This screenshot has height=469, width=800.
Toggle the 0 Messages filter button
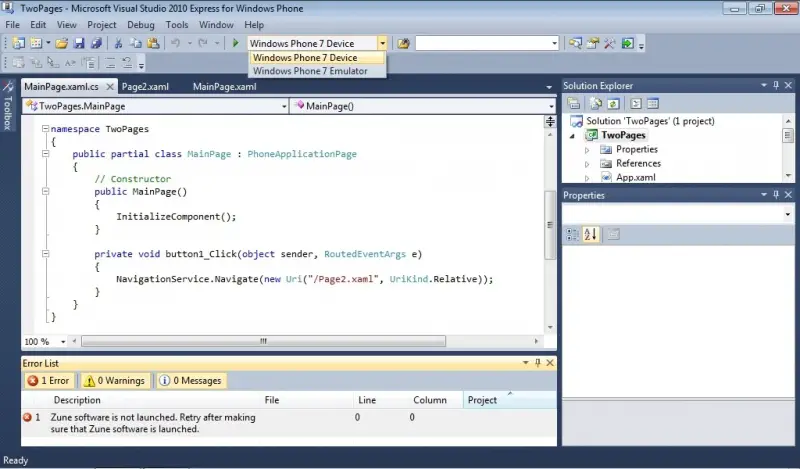click(x=192, y=381)
